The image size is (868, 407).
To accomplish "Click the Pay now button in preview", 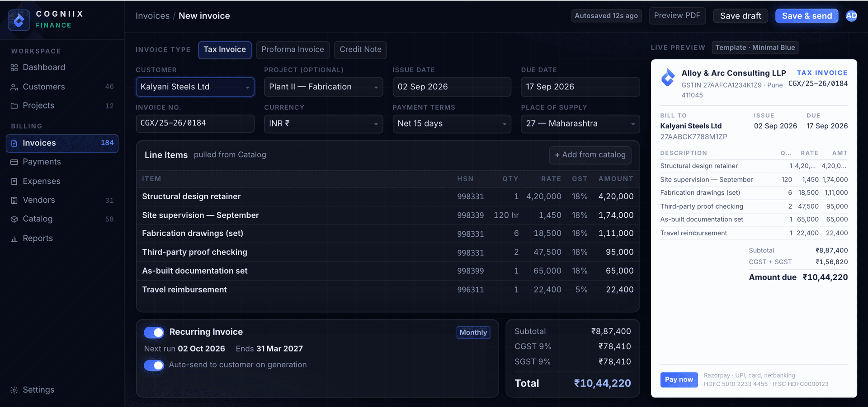I will click(x=679, y=380).
